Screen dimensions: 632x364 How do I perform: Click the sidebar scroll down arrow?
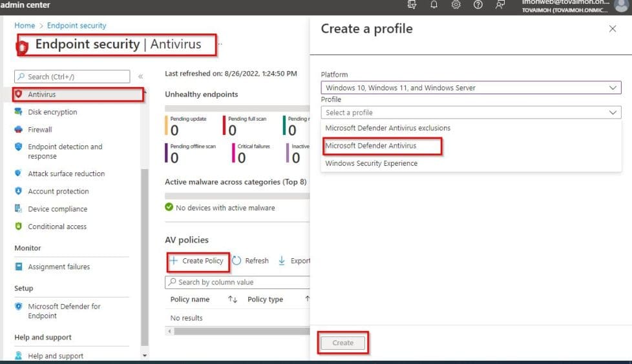145,356
